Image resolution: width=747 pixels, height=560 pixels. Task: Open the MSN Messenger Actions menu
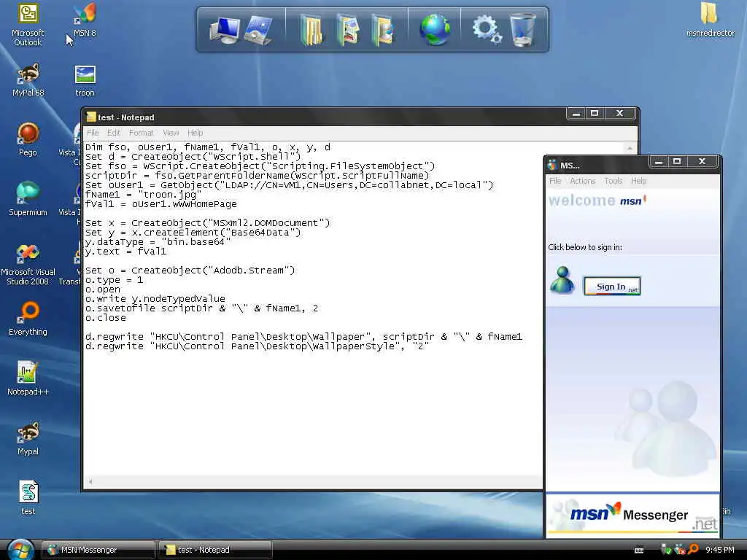coord(583,181)
